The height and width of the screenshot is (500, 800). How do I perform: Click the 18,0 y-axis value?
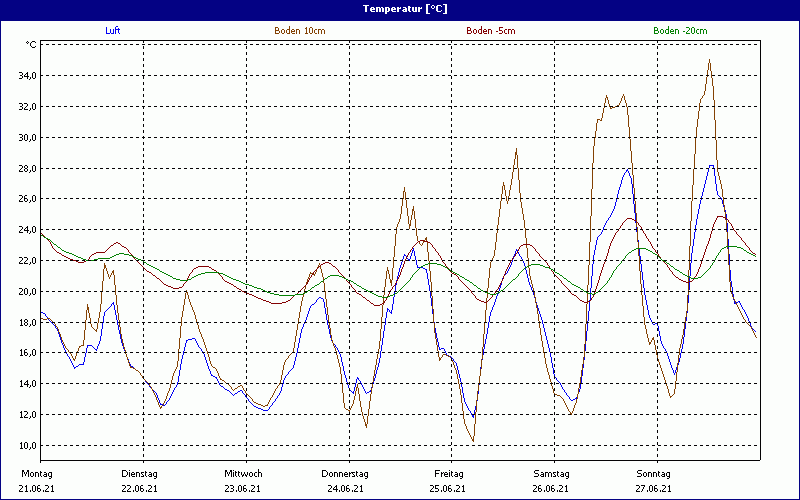pos(27,322)
